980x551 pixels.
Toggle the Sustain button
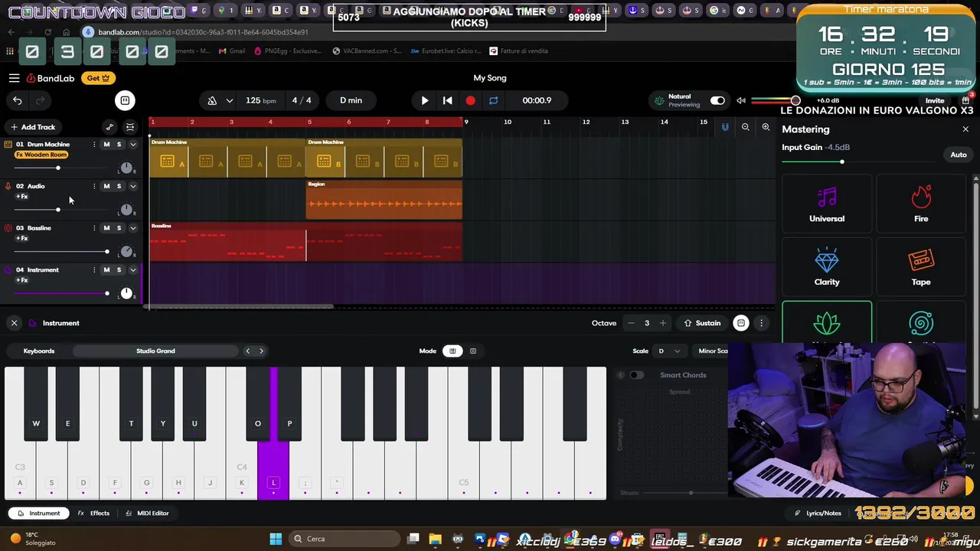click(702, 323)
